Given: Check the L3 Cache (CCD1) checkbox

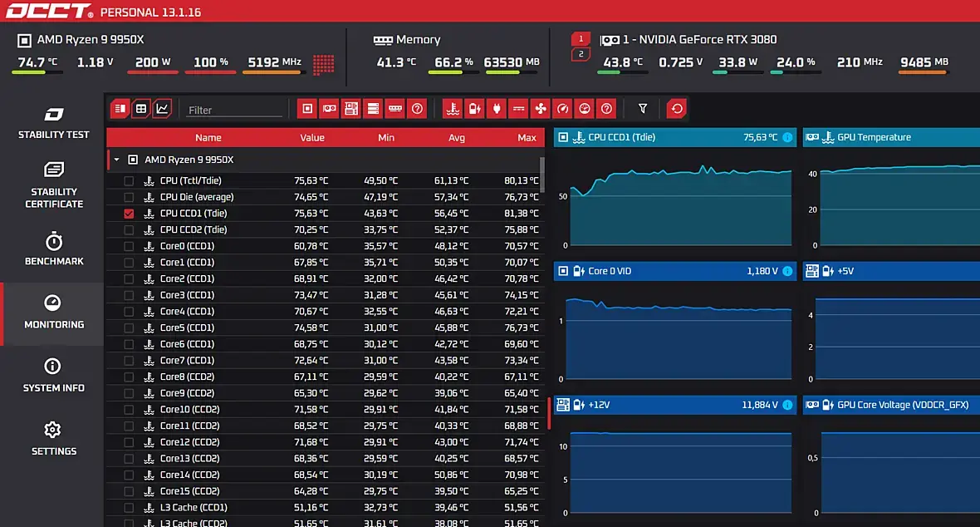Looking at the screenshot, I should 129,508.
